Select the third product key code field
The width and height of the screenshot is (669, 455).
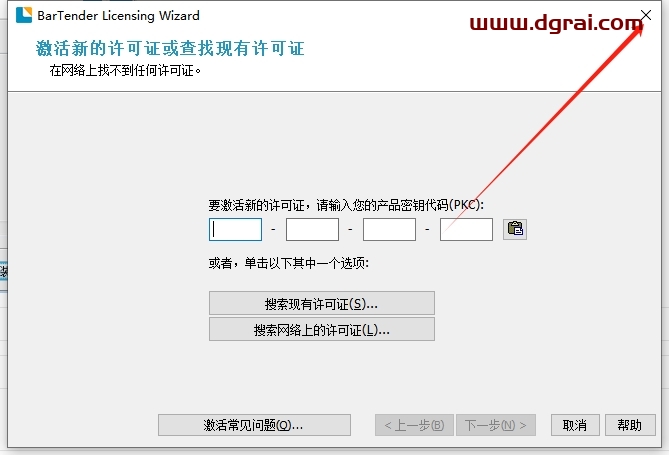[x=389, y=230]
